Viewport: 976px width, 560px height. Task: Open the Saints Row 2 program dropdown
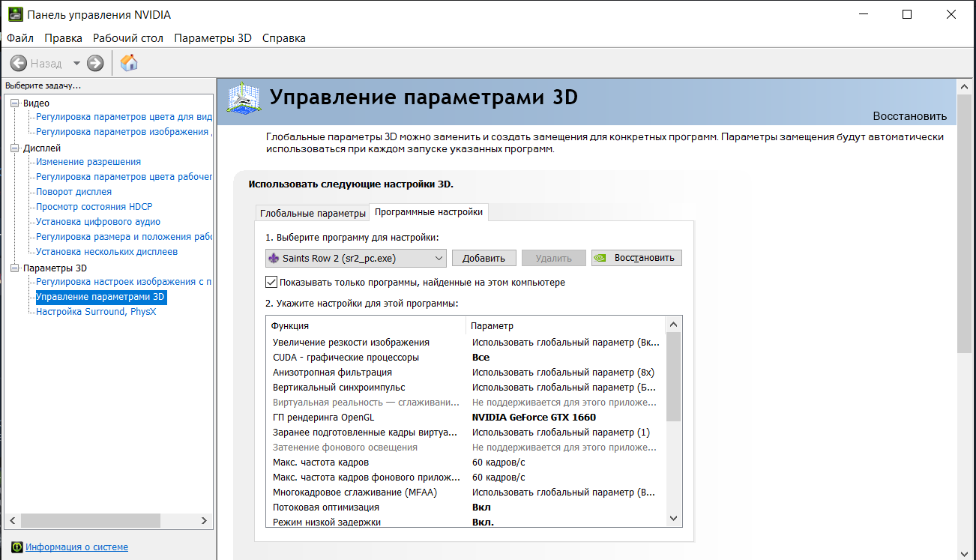click(356, 258)
